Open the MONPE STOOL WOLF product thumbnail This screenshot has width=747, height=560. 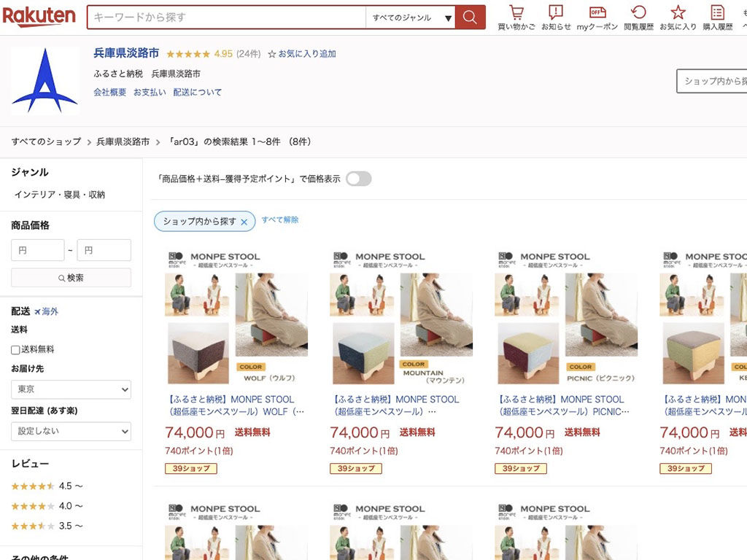click(x=236, y=317)
